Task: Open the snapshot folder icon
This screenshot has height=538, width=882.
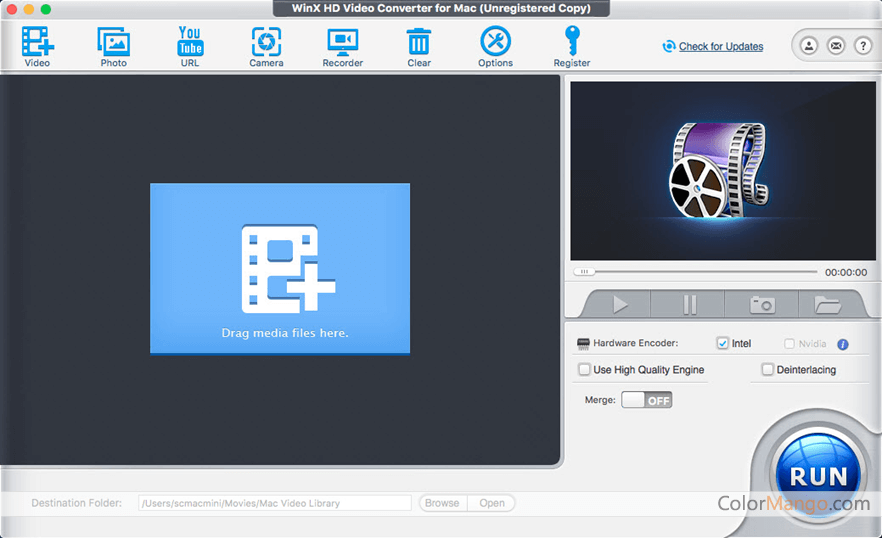Action: (x=827, y=304)
